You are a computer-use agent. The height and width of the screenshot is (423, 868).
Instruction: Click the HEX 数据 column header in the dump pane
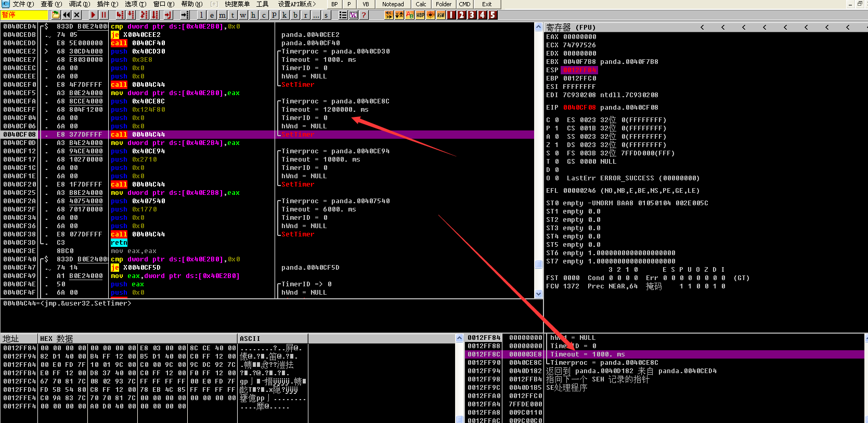tap(137, 338)
